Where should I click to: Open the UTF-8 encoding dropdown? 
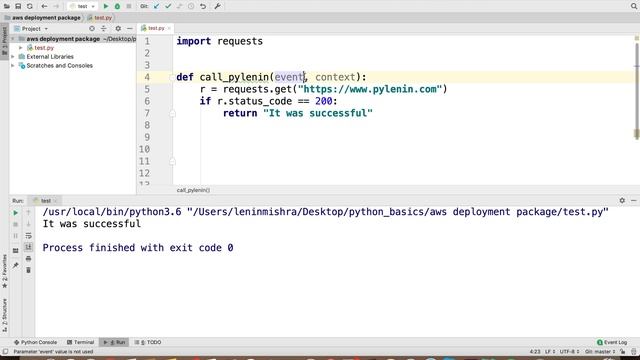[x=569, y=351]
